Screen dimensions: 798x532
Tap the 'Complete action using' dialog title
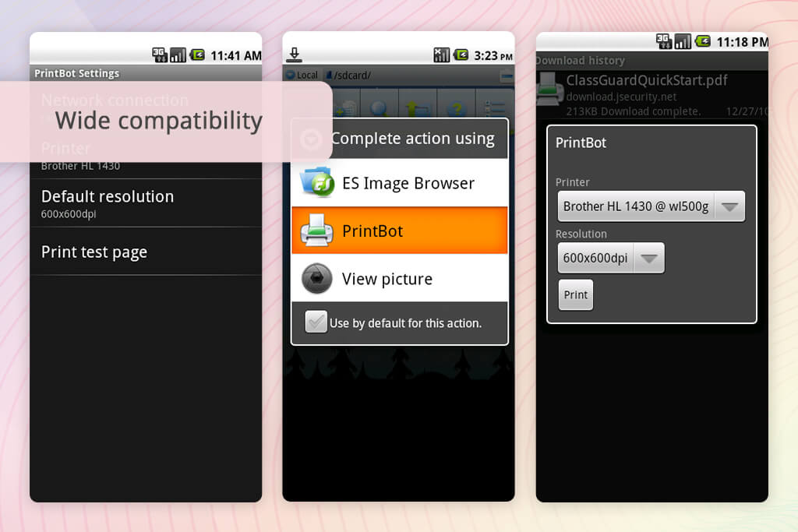pyautogui.click(x=413, y=139)
